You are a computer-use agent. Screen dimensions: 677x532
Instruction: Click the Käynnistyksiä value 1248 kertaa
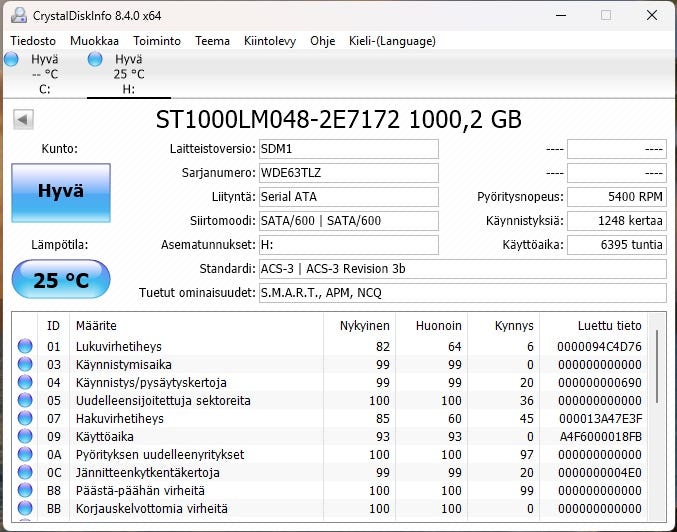(x=617, y=221)
